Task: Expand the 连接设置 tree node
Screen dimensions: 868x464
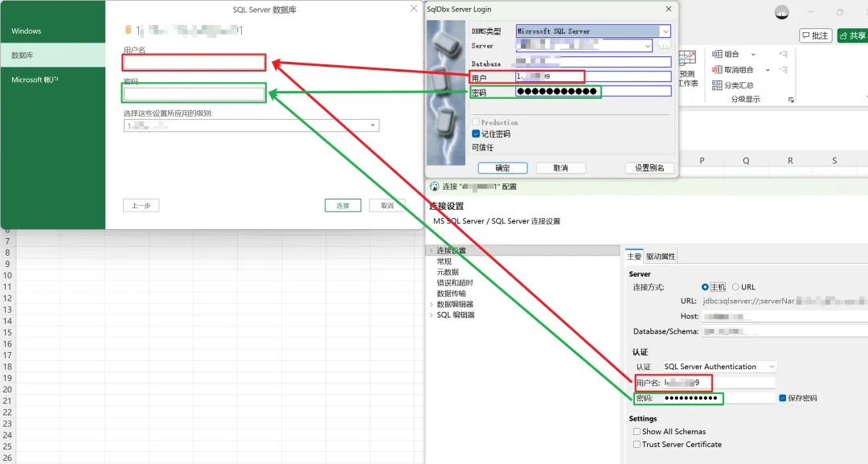Action: click(432, 250)
